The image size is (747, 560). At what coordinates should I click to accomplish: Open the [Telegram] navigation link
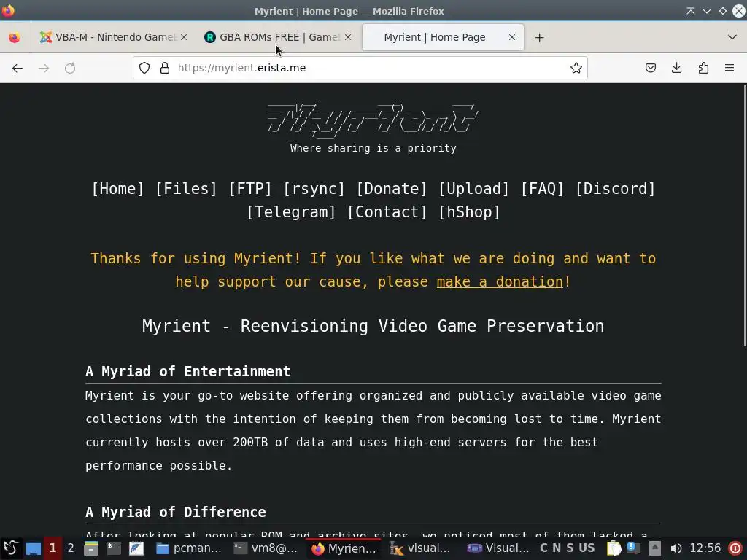click(x=291, y=212)
